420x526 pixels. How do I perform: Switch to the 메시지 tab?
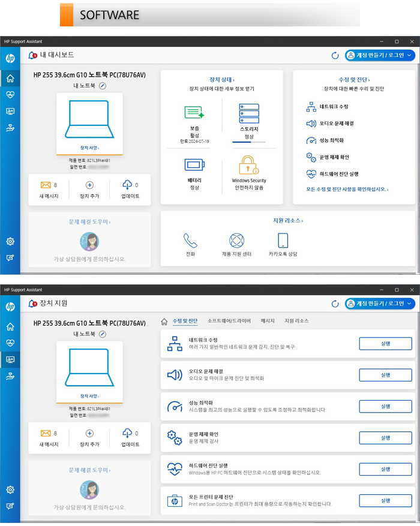click(x=268, y=321)
